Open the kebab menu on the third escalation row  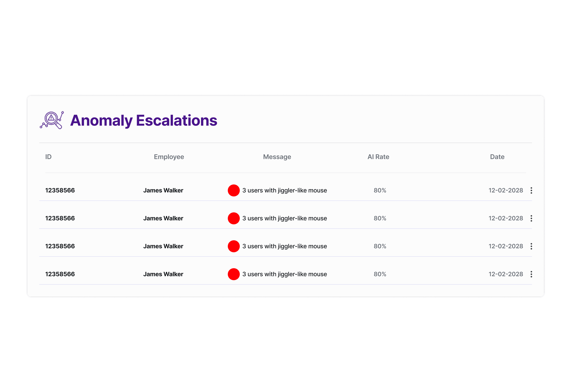click(532, 246)
